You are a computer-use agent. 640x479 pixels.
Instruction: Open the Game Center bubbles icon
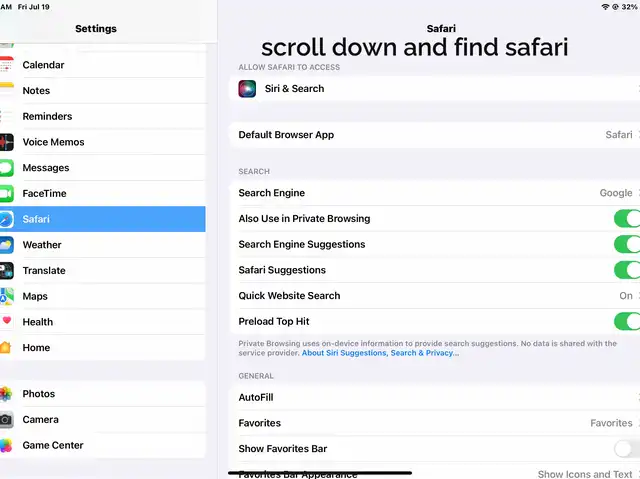tap(6, 446)
